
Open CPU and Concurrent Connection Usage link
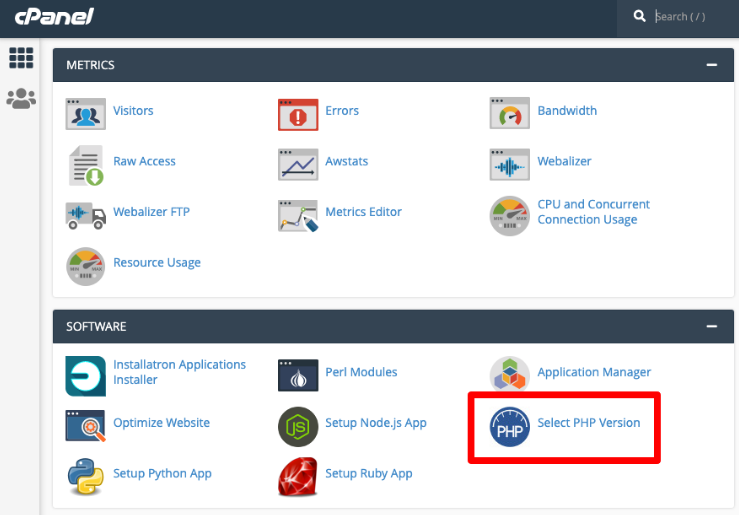click(x=594, y=212)
